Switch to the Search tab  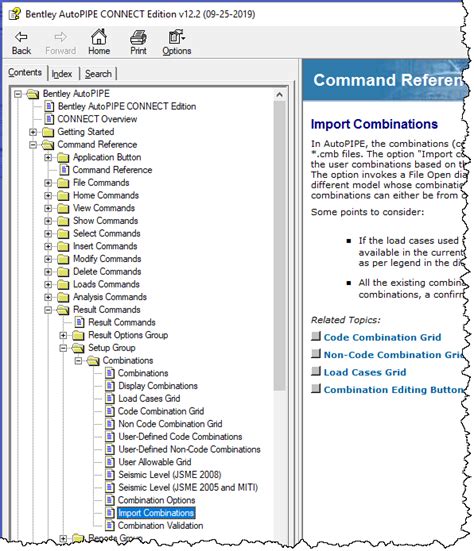[98, 74]
